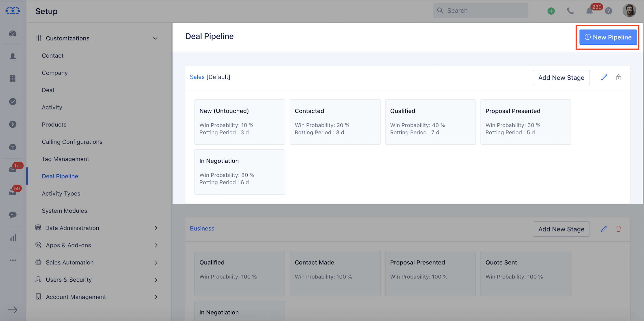Viewport: 644px width, 321px height.
Task: Open email icon with 1k+ badge
Action: coord(13,169)
